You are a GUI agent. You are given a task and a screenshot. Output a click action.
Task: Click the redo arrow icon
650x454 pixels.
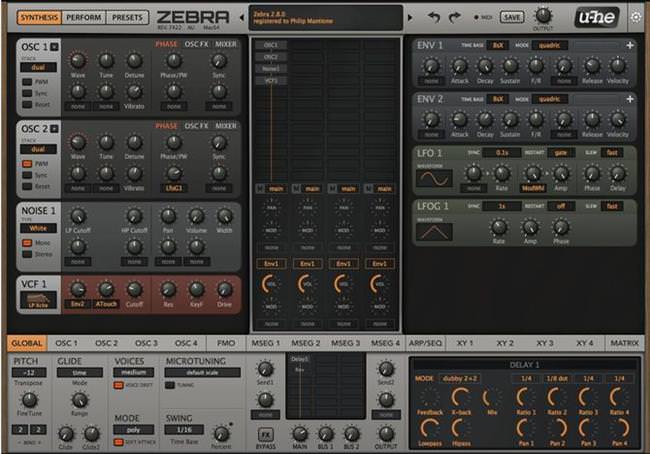[x=455, y=17]
